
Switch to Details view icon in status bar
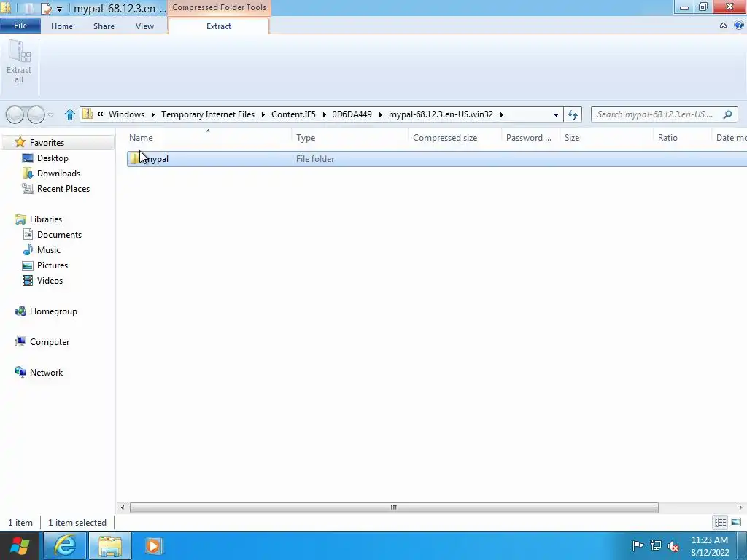tap(720, 522)
